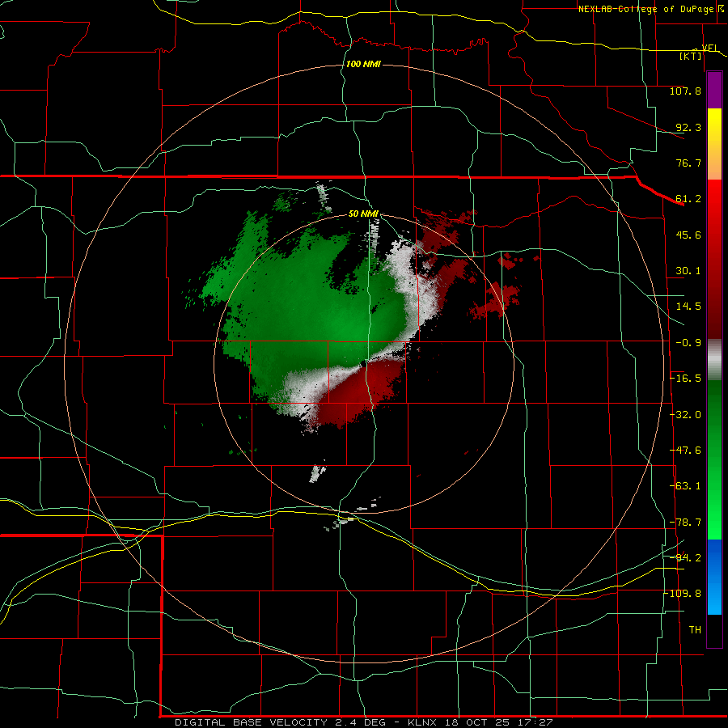728x728 pixels.
Task: Pick the gray segment of the color bar
Action: pyautogui.click(x=714, y=359)
